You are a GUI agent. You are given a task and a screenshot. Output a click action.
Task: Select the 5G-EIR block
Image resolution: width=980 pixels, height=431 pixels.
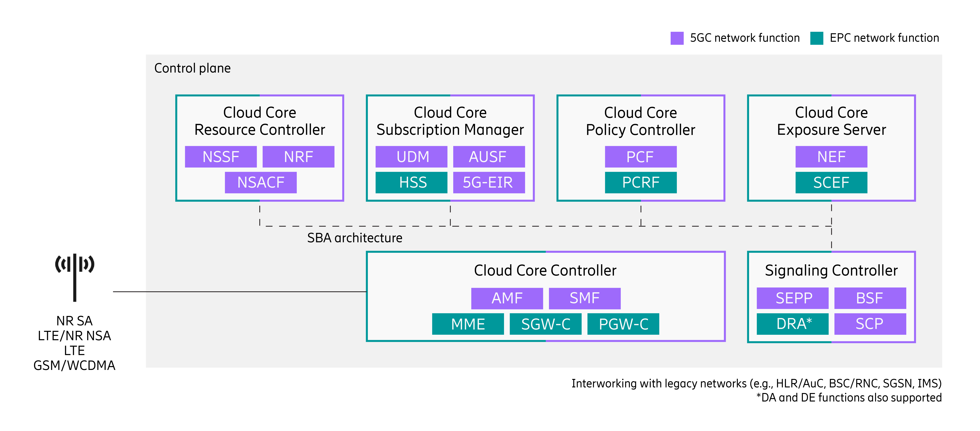point(488,183)
